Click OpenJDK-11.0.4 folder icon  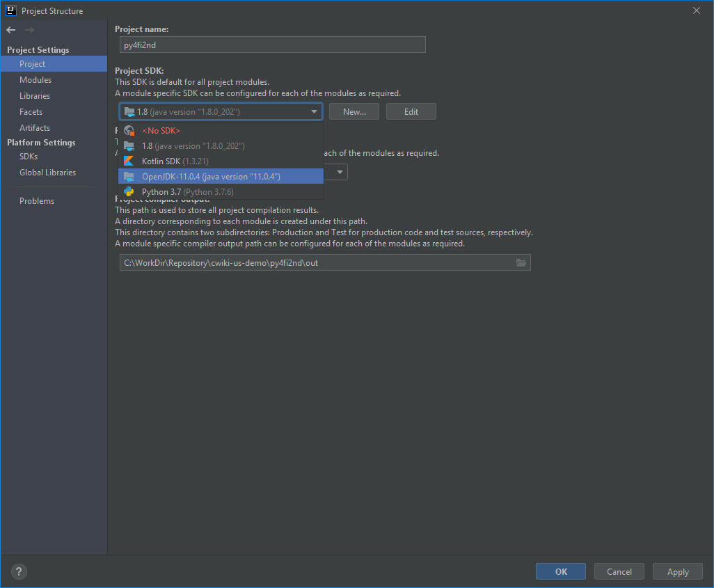click(x=129, y=177)
